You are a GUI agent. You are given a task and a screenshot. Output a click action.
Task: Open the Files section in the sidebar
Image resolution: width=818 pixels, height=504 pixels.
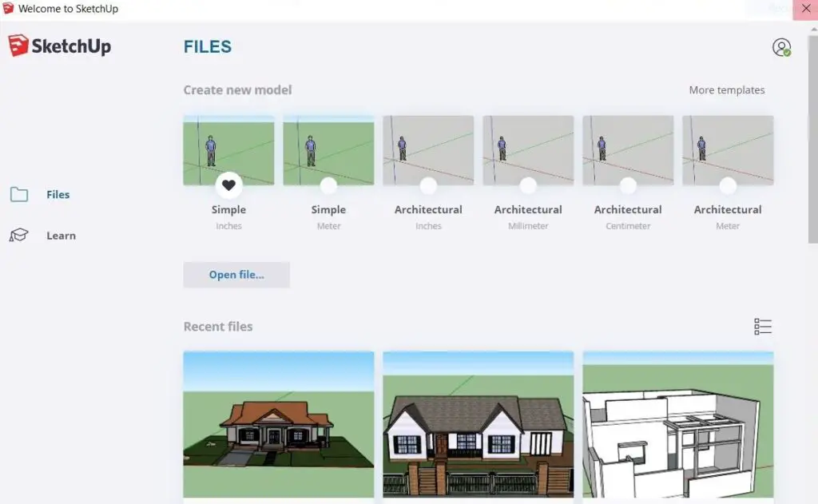(40, 195)
